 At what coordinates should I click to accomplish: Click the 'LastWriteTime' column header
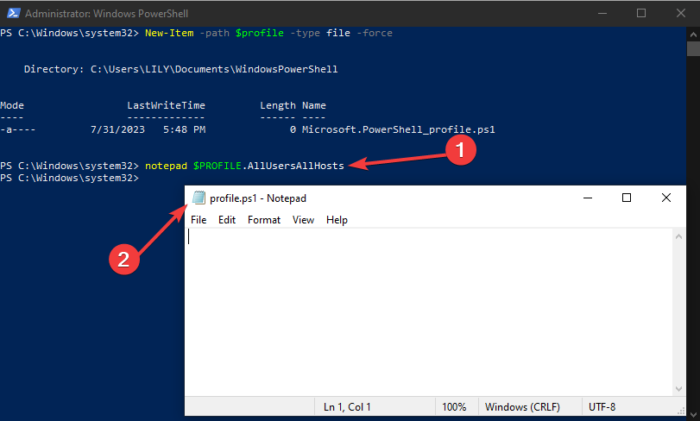click(x=166, y=105)
